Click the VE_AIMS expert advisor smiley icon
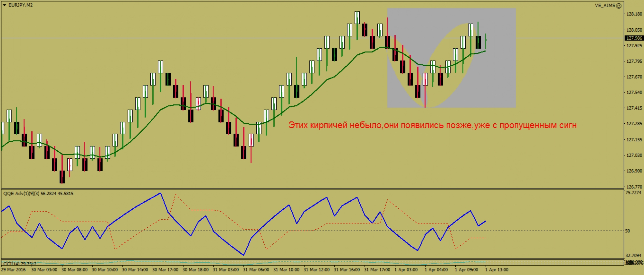 click(x=619, y=6)
